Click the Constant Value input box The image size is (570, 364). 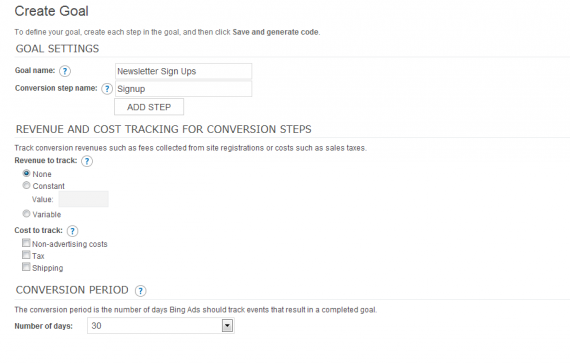click(84, 199)
